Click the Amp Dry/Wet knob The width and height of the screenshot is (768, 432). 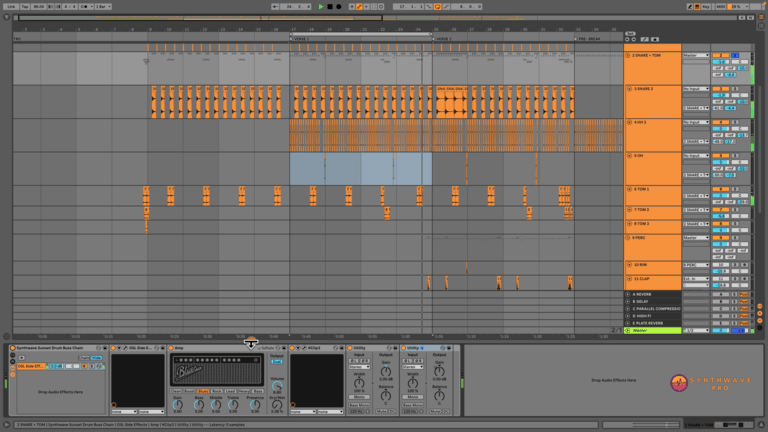(277, 405)
